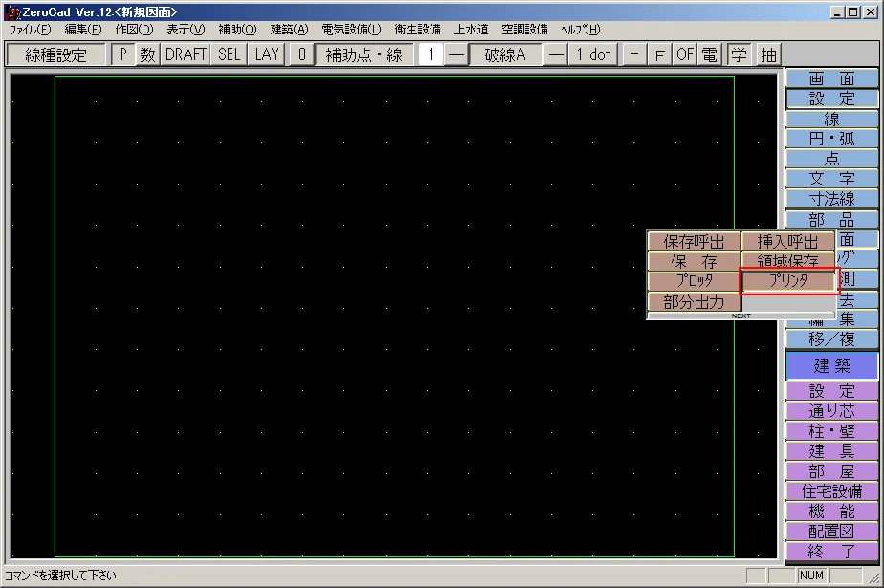Click the P toolbar button

pos(122,54)
